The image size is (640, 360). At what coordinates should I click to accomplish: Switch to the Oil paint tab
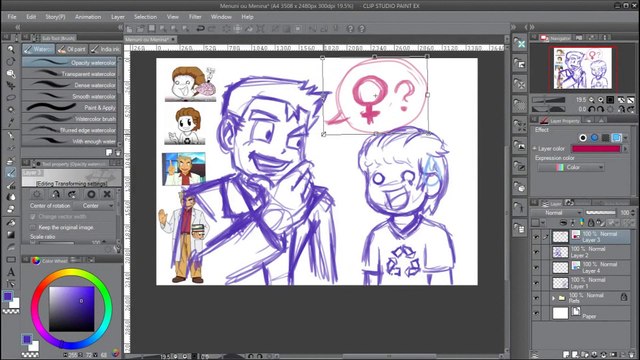pyautogui.click(x=71, y=49)
